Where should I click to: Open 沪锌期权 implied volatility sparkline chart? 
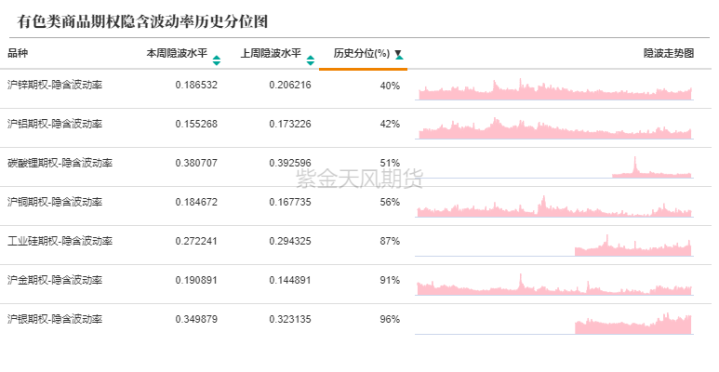[x=554, y=89]
